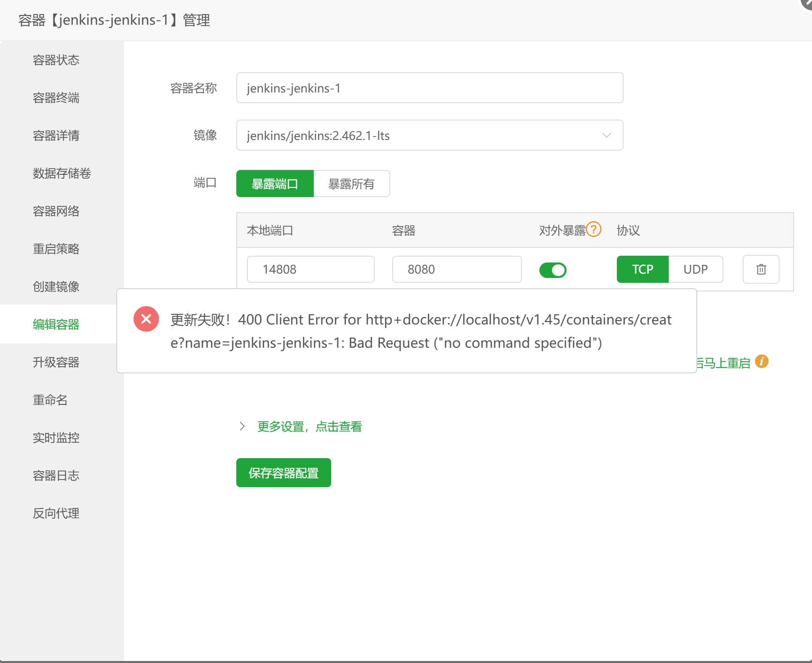
Task: Select the UDP protocol option
Action: pyautogui.click(x=695, y=269)
